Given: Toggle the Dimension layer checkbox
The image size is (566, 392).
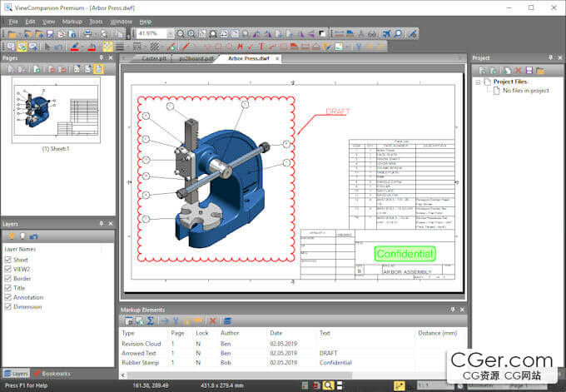Looking at the screenshot, I should pos(8,306).
